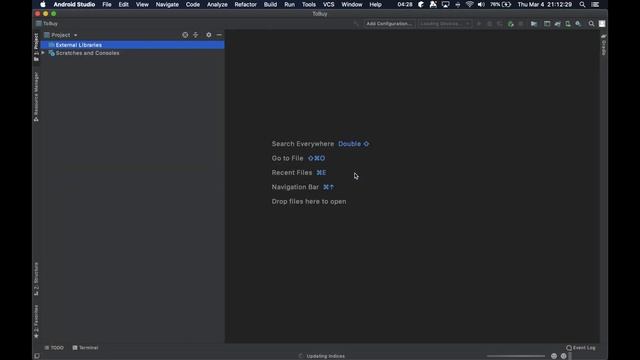Open macOS Wi-Fi status icon
This screenshot has height=360, width=640.
[x=470, y=4]
